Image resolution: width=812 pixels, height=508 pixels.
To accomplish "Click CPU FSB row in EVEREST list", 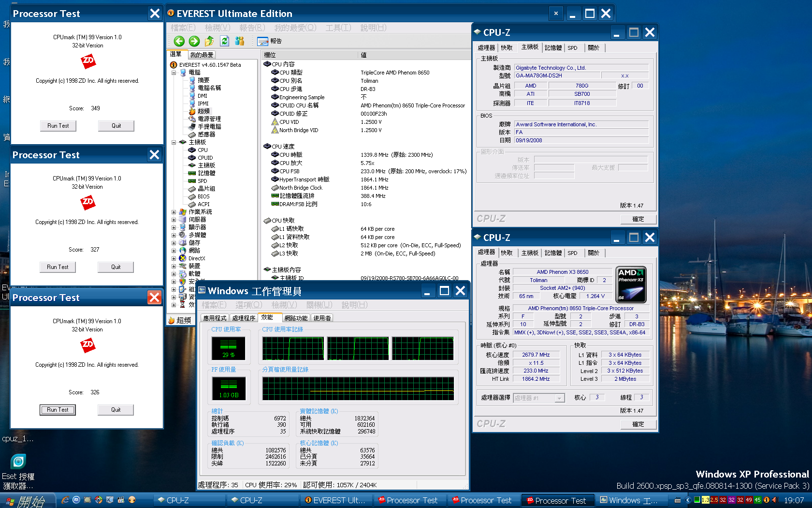I will pyautogui.click(x=370, y=171).
